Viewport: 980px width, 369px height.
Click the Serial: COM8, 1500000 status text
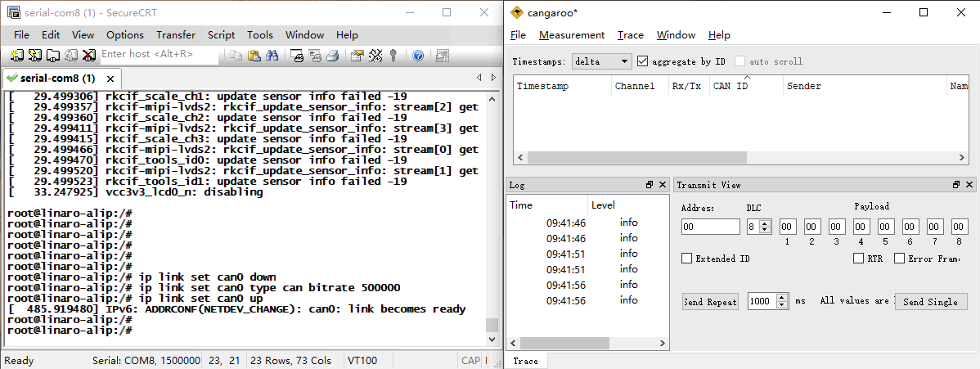point(146,361)
